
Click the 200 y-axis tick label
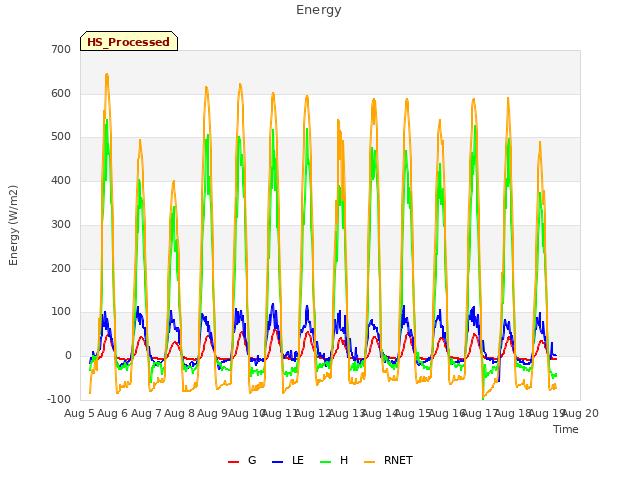61,268
